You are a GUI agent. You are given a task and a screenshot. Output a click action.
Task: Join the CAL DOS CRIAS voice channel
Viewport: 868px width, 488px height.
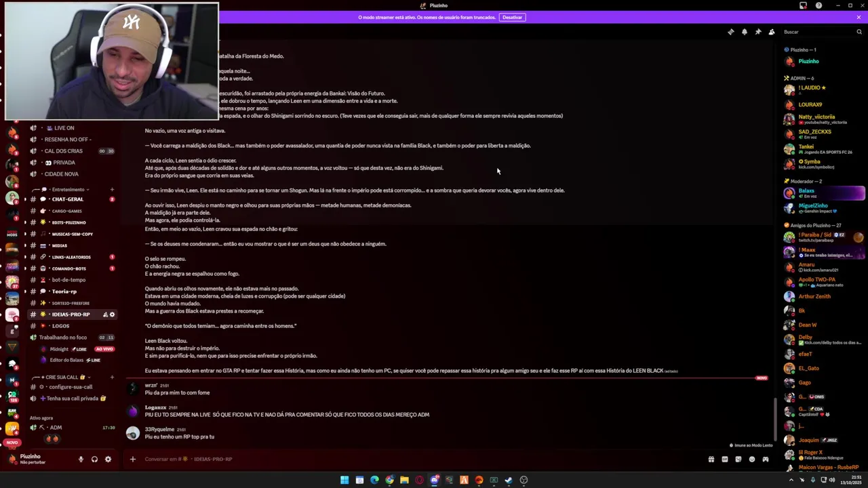coord(71,151)
